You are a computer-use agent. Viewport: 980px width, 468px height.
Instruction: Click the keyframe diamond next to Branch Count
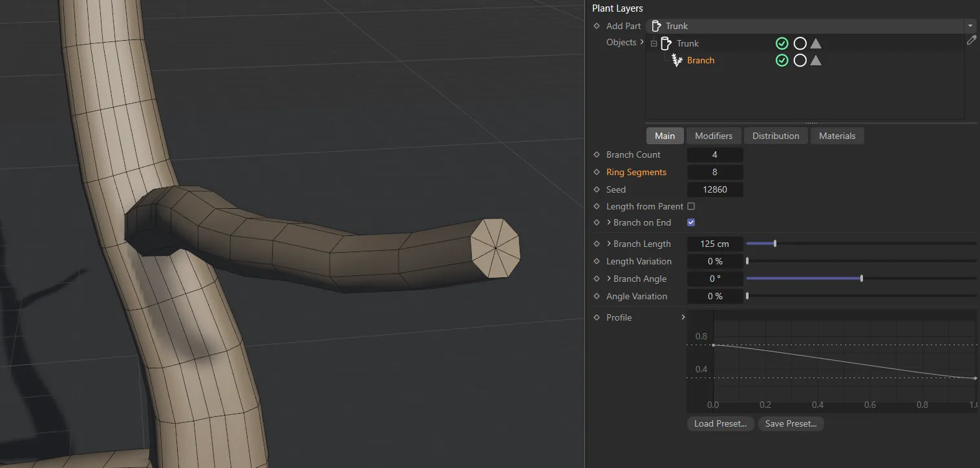pos(597,154)
